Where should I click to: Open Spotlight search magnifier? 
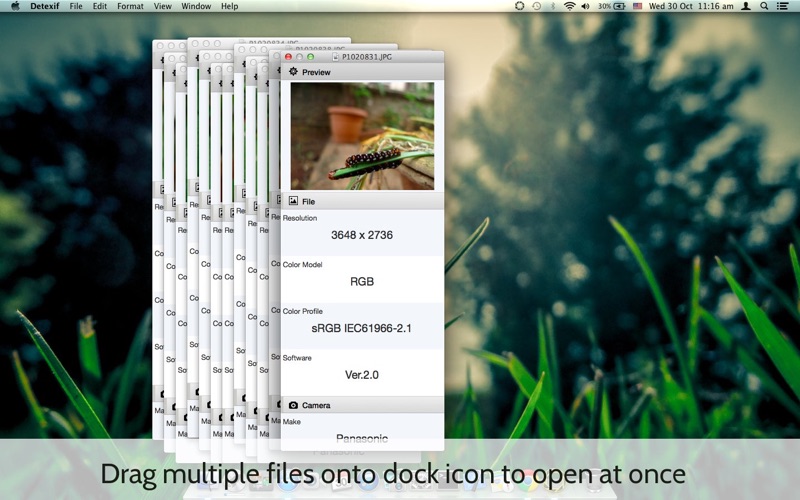point(764,6)
